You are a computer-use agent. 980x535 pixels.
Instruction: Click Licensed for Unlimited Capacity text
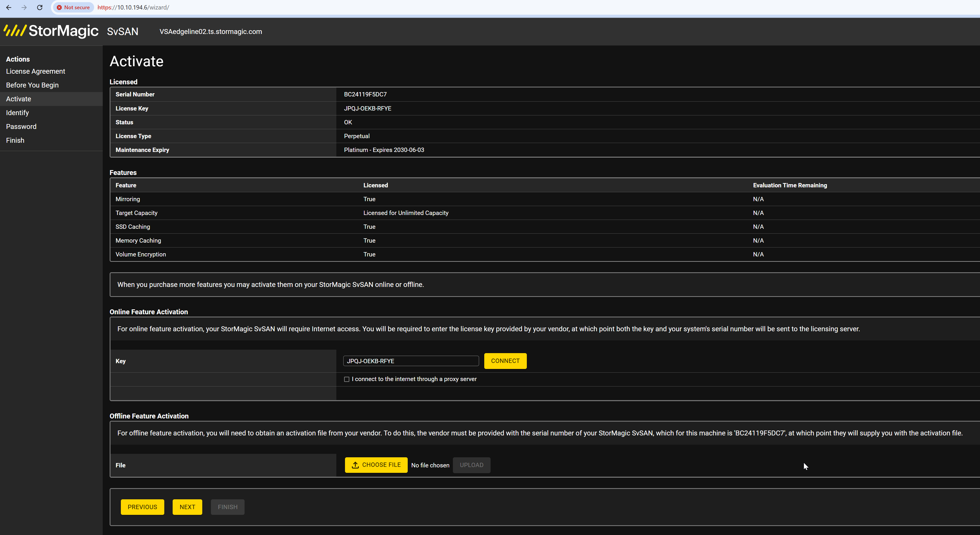coord(406,213)
